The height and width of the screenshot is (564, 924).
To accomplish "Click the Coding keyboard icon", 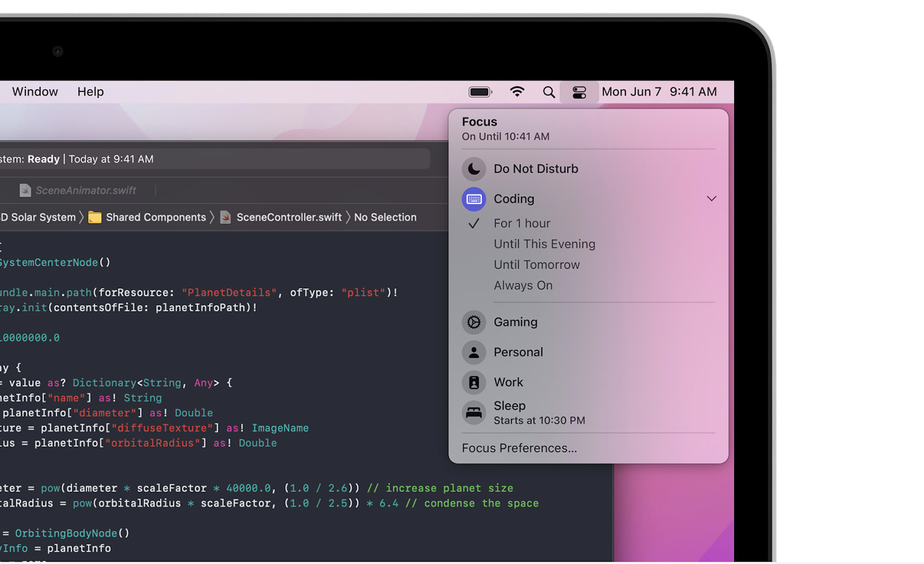I will tap(474, 199).
